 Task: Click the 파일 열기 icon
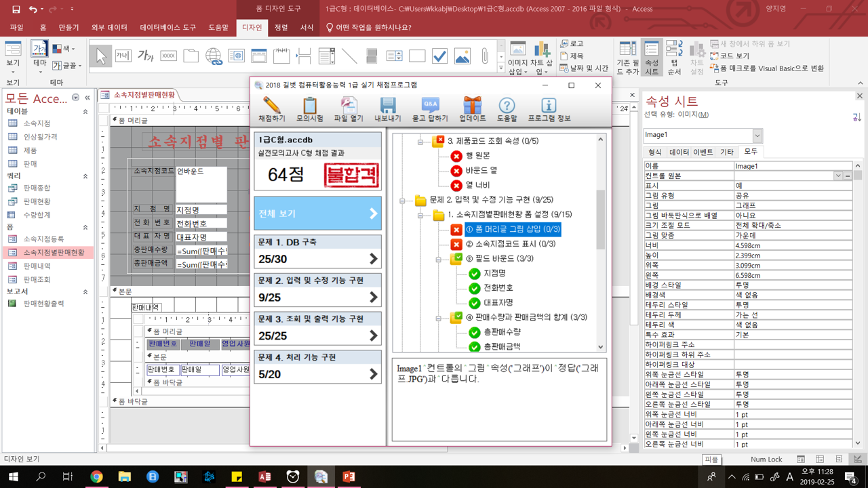(x=349, y=107)
